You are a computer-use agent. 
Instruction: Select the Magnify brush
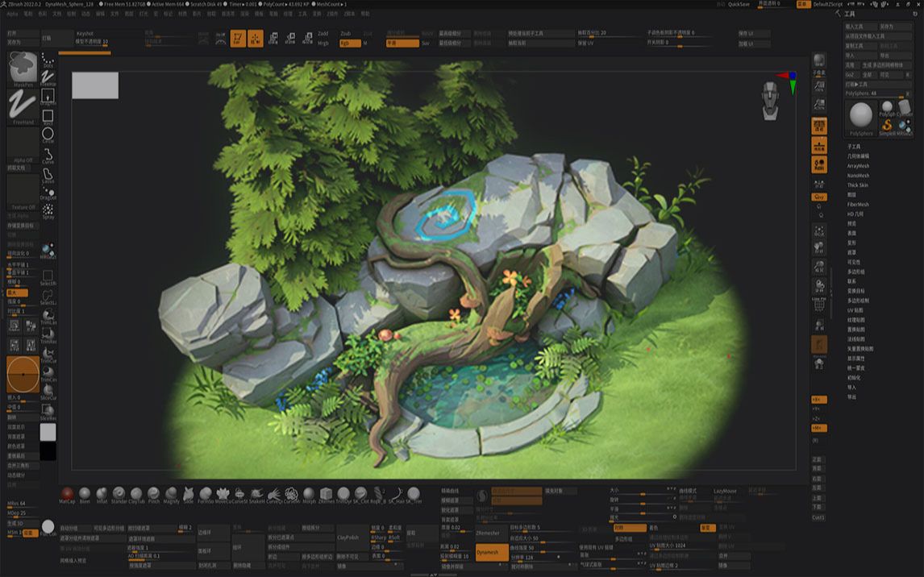click(171, 494)
